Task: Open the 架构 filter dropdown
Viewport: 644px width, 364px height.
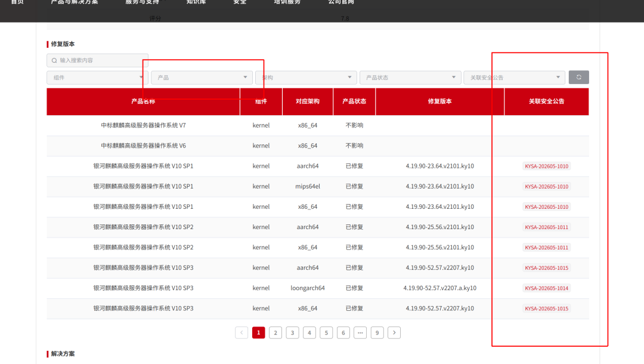Action: pos(306,77)
